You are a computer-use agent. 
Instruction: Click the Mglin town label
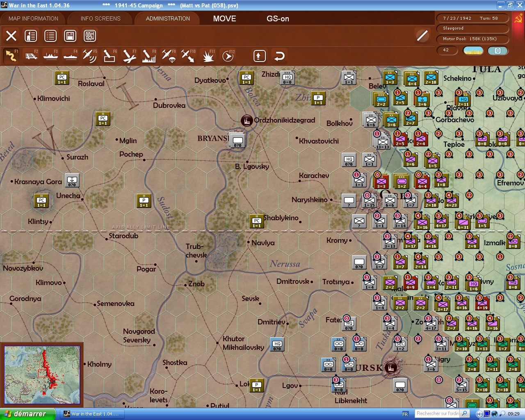[x=128, y=141]
